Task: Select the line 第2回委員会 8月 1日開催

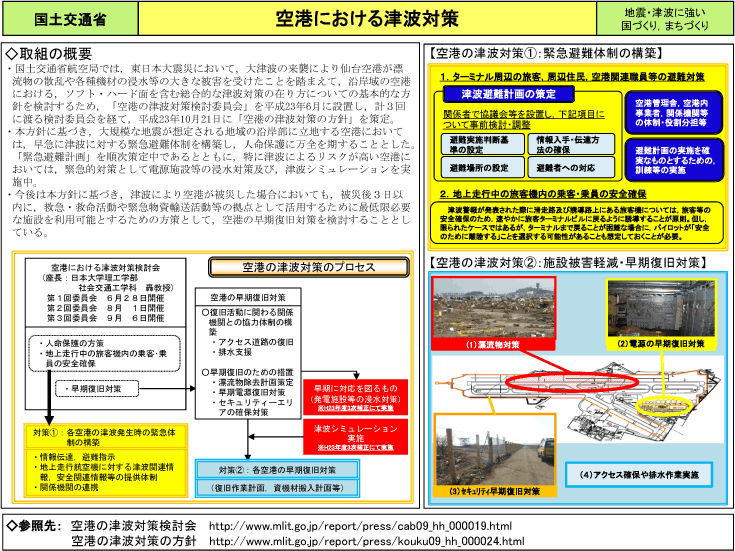Action: click(x=105, y=308)
